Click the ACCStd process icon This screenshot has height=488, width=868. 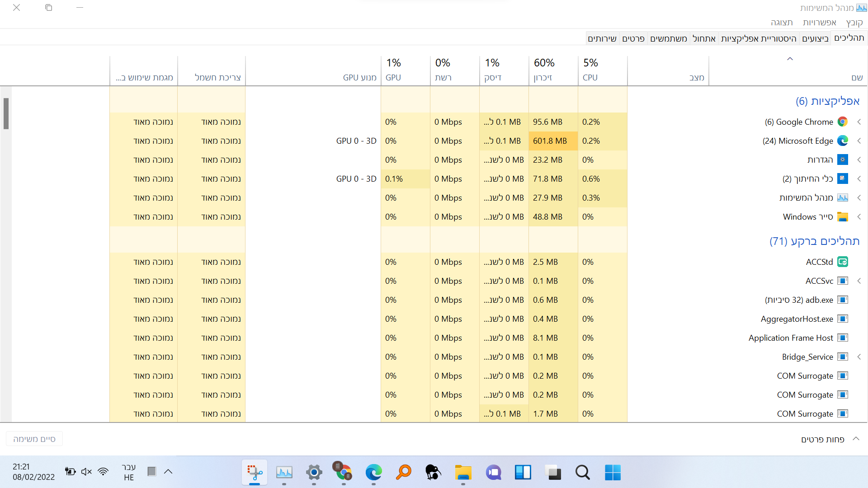[842, 262]
